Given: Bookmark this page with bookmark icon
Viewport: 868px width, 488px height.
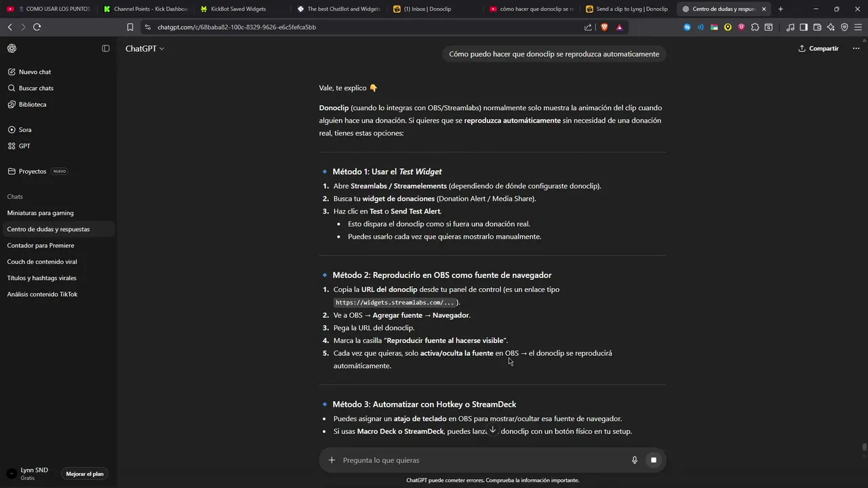Looking at the screenshot, I should point(130,27).
